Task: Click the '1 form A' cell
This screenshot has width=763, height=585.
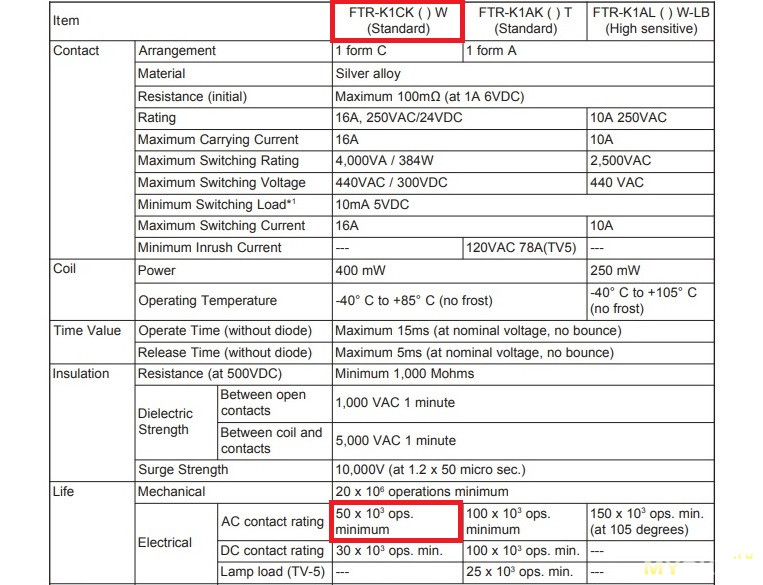Action: coord(588,51)
